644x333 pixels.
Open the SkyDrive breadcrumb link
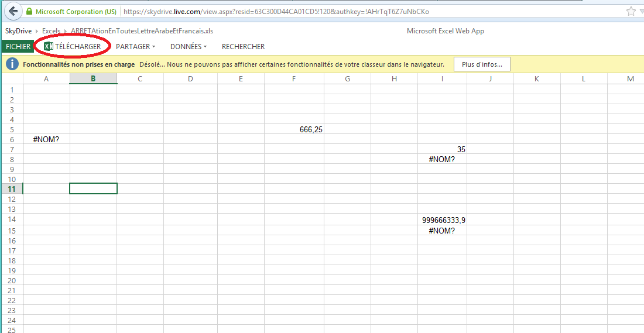19,31
